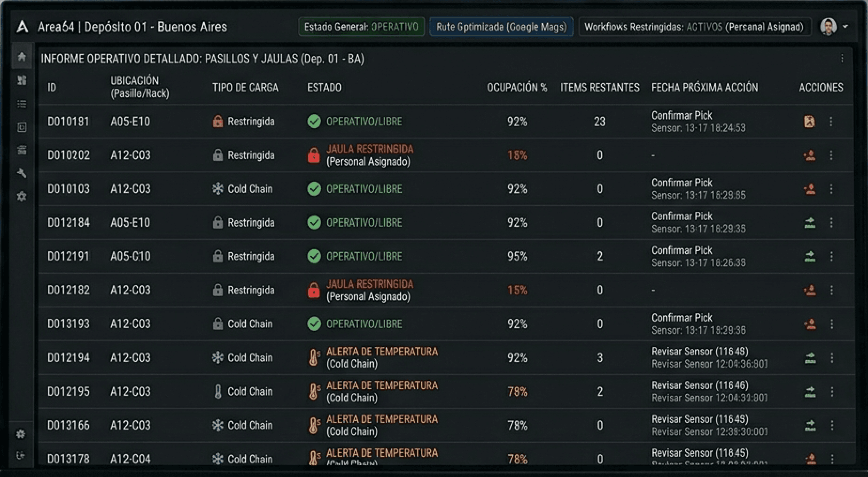
Task: Open the gear sidebar icon below wrench
Action: (22, 196)
